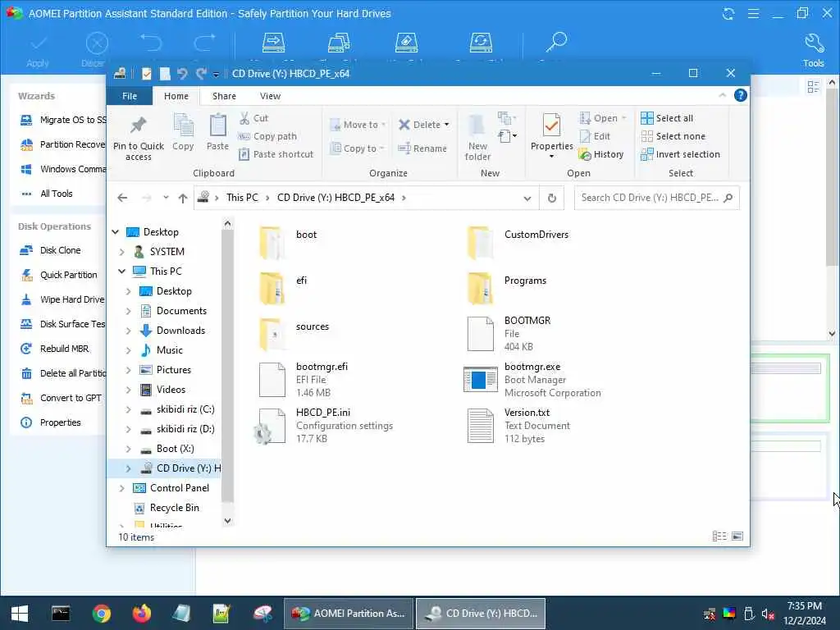
Task: Open recent locations dropdown arrow
Action: (166, 198)
